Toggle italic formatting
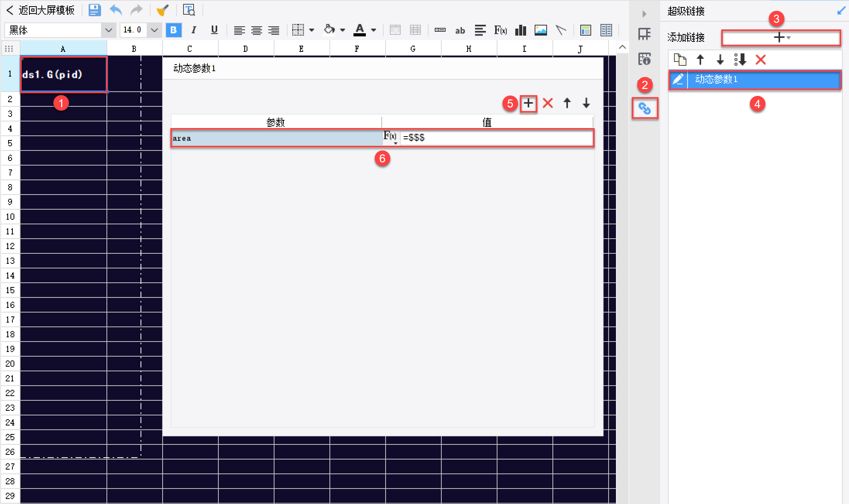 pos(194,30)
